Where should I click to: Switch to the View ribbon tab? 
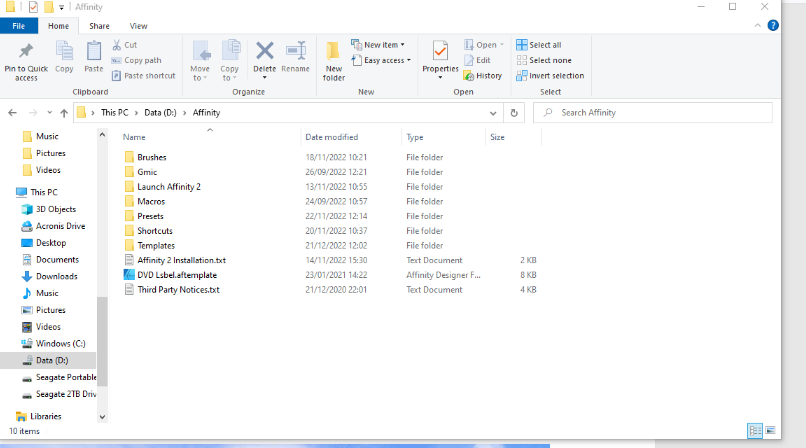[x=138, y=26]
